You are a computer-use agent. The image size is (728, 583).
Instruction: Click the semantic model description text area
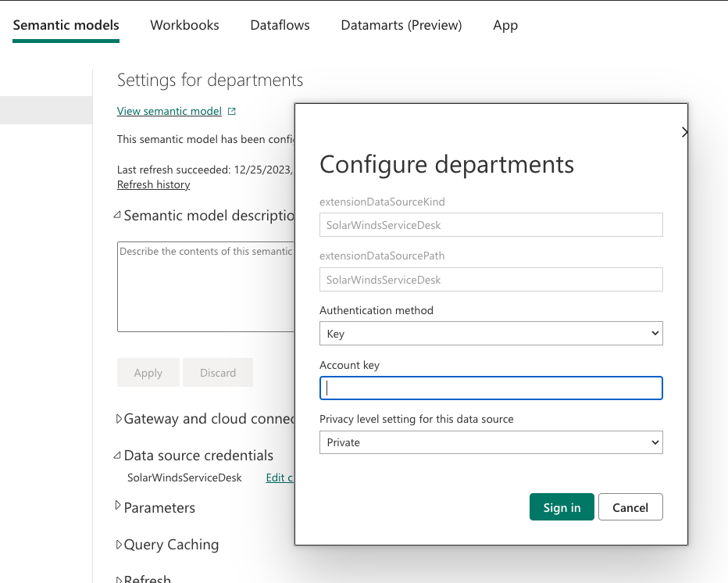195,287
